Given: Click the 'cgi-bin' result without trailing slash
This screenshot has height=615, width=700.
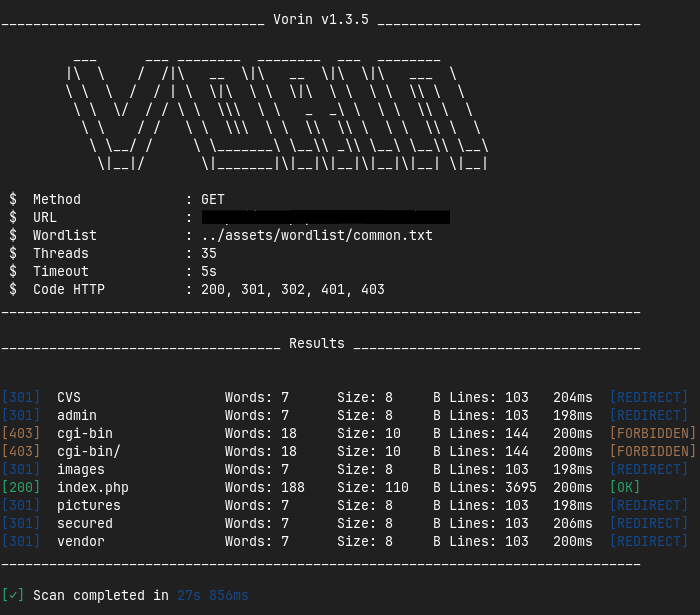Looking at the screenshot, I should coord(85,433).
